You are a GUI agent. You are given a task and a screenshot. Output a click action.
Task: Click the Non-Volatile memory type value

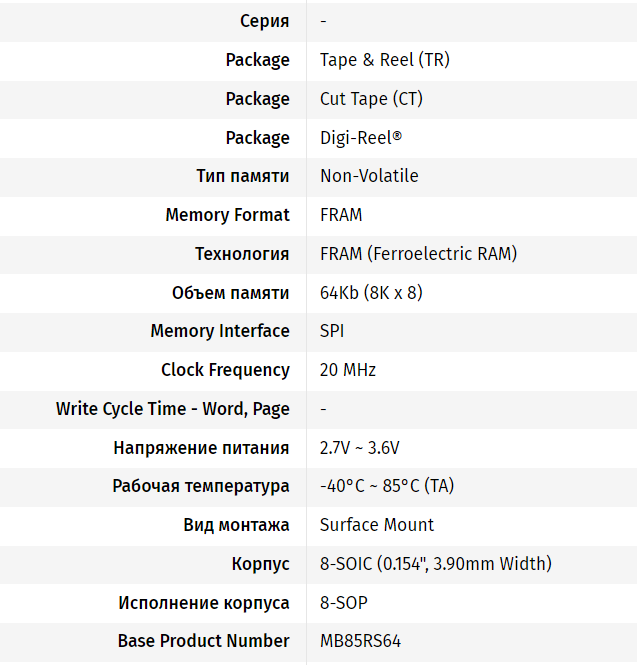pos(369,176)
